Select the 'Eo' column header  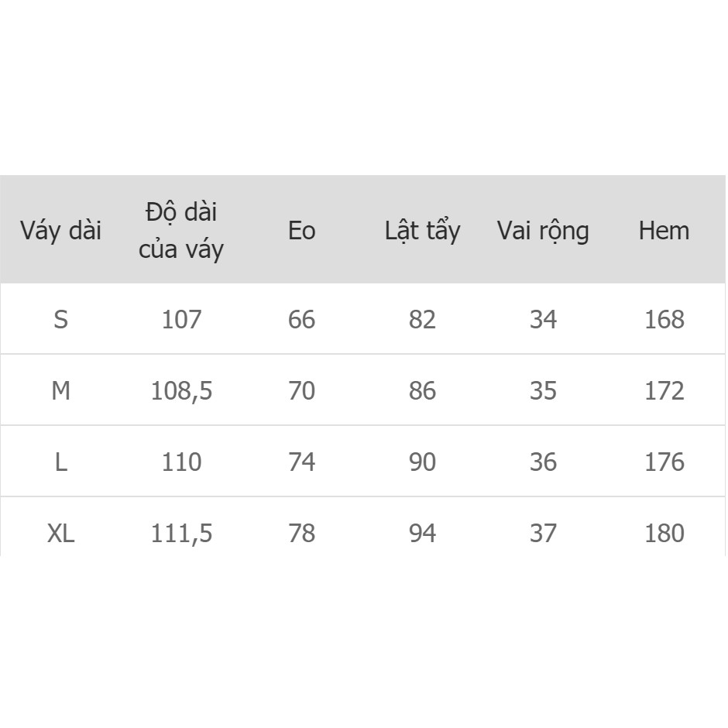[302, 231]
